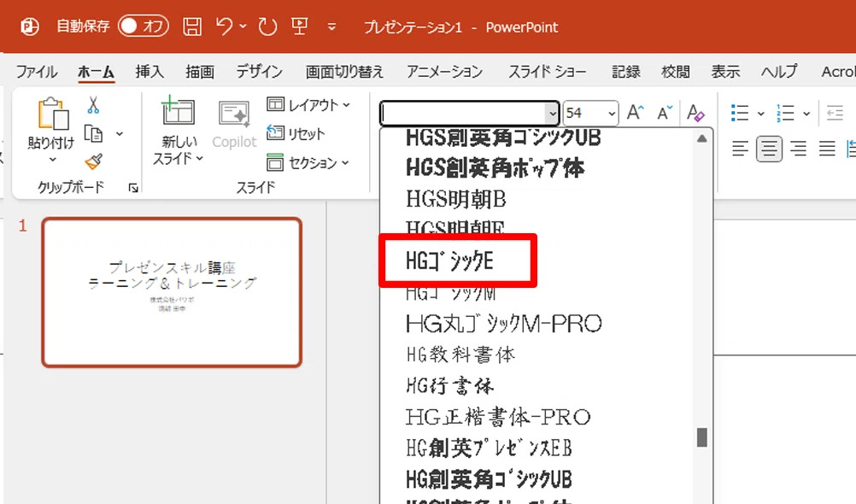Open the Copy options dropdown arrow
Image resolution: width=856 pixels, height=504 pixels.
[120, 133]
